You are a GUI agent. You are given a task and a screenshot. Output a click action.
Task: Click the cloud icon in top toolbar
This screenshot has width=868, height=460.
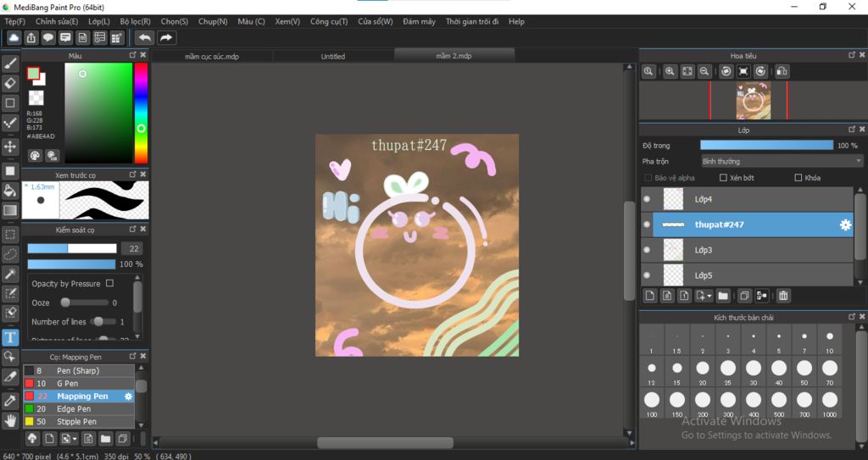coord(14,37)
